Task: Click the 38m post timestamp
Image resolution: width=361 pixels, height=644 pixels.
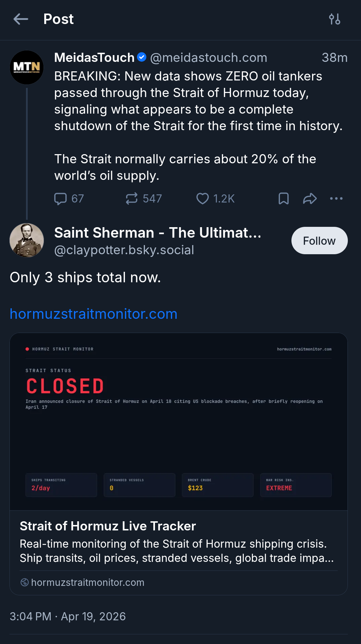Action: click(x=334, y=58)
